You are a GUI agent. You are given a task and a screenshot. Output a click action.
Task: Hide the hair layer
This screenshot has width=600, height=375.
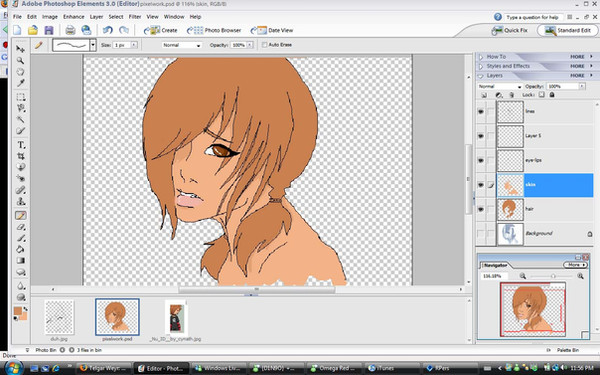click(481, 209)
